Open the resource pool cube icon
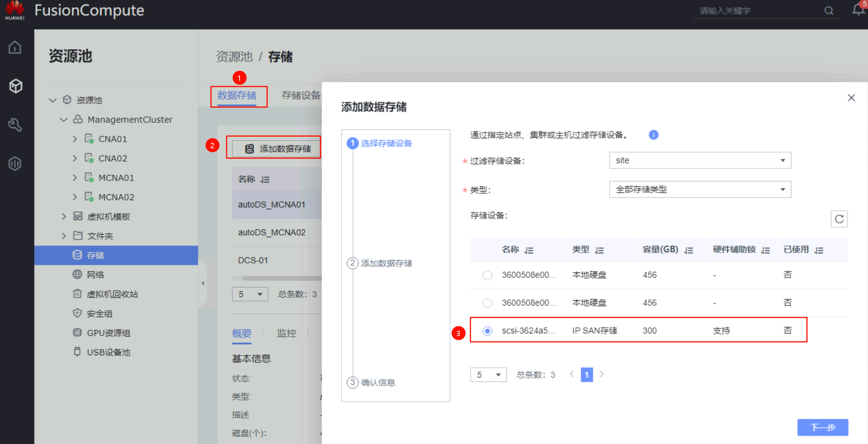The image size is (868, 444). [x=16, y=86]
